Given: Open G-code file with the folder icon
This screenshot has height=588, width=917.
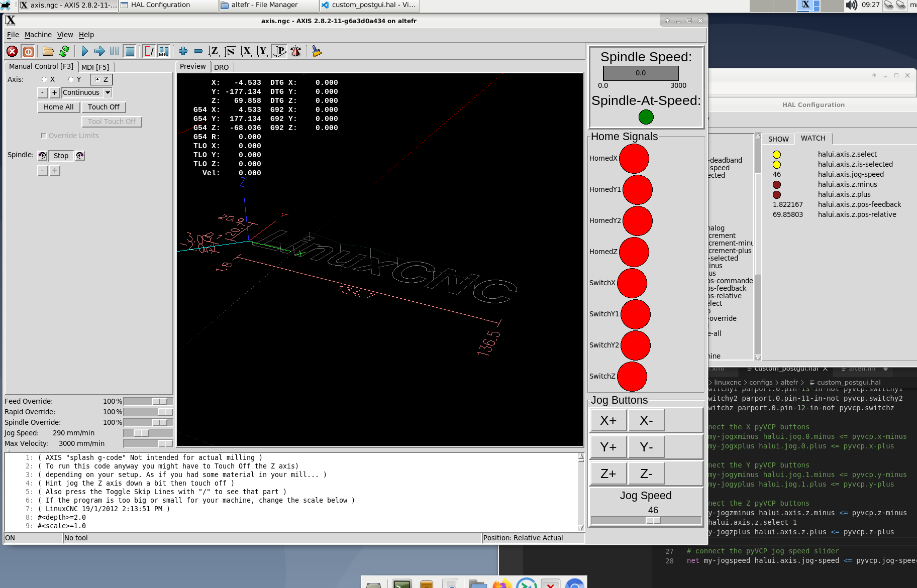Looking at the screenshot, I should tap(48, 51).
